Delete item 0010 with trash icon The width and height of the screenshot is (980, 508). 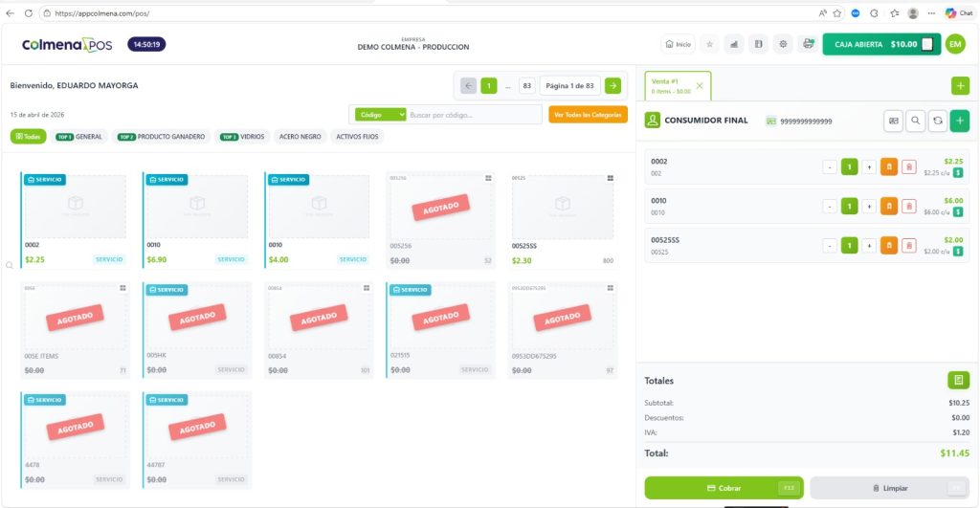click(x=909, y=207)
